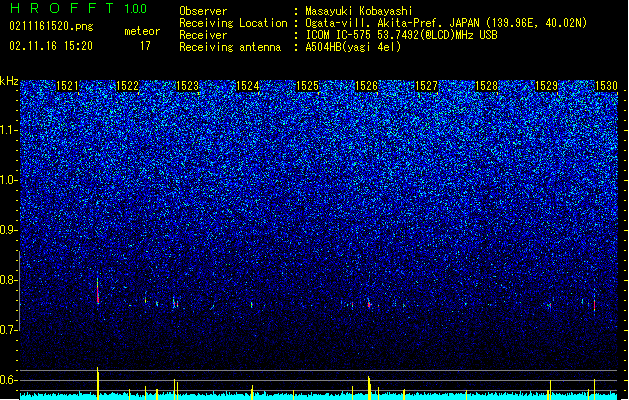Click the 1526 time marker
629x400 pixels.
[x=367, y=86]
